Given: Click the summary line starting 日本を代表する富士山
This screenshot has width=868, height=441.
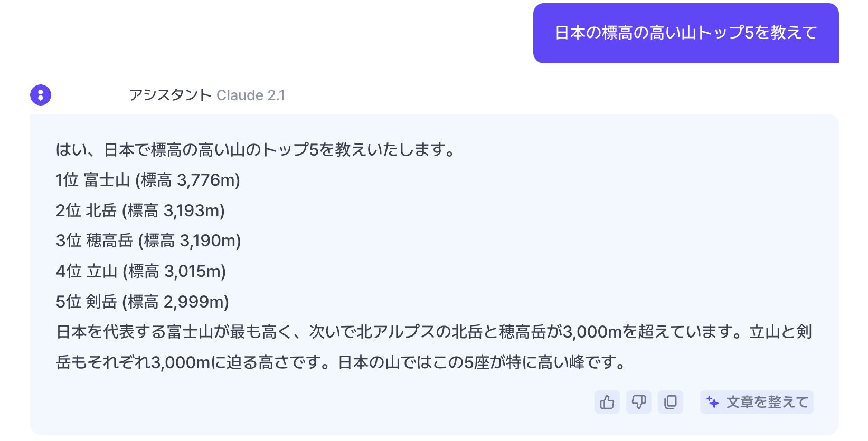Looking at the screenshot, I should [433, 332].
